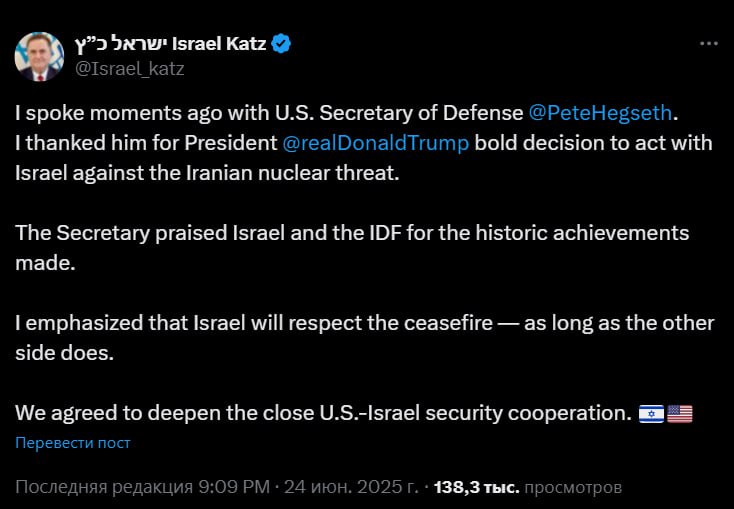The image size is (734, 509).
Task: Open the three-dot more options menu
Action: coord(708,44)
